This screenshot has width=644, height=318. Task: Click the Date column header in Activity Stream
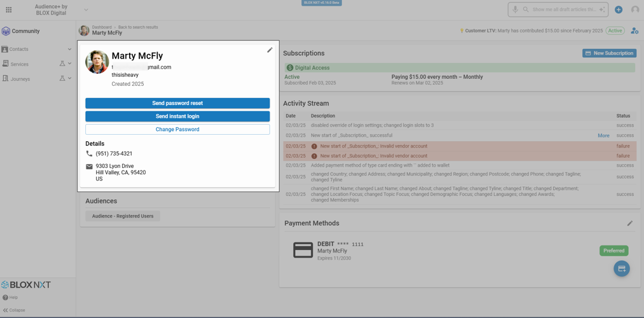pos(291,116)
